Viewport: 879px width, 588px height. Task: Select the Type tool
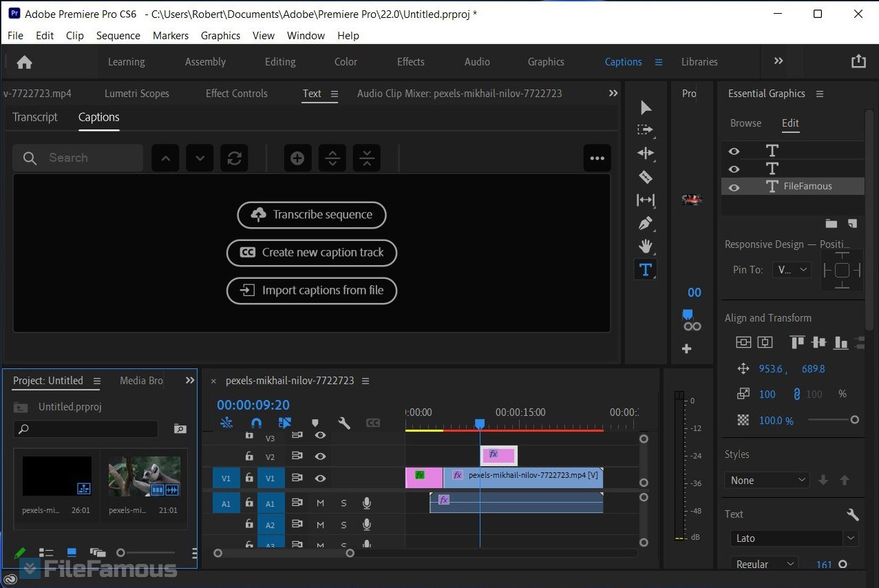tap(645, 270)
